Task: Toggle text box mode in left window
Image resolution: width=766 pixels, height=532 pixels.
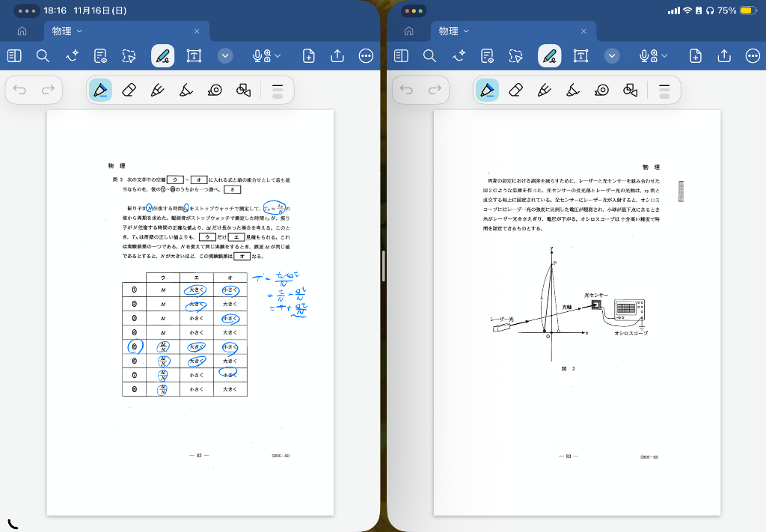Action: [x=194, y=56]
